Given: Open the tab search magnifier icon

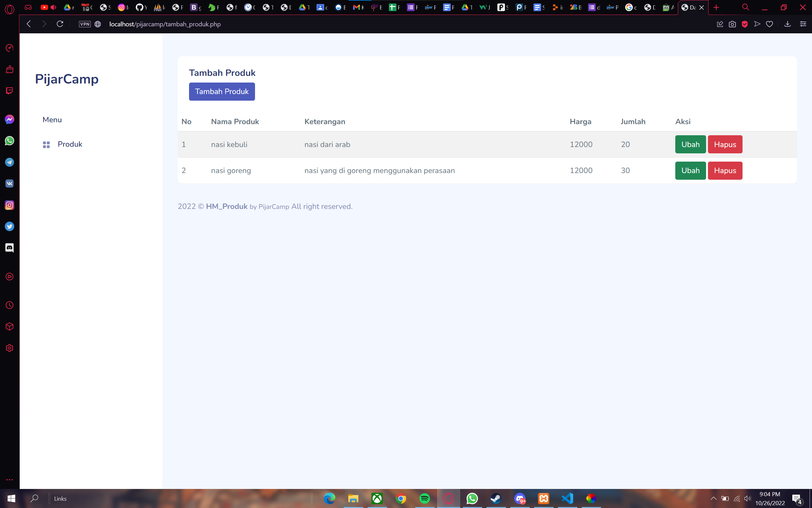Looking at the screenshot, I should (745, 7).
